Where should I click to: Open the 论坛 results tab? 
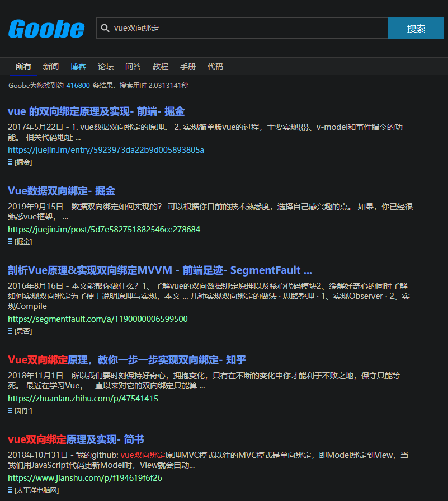coord(105,66)
